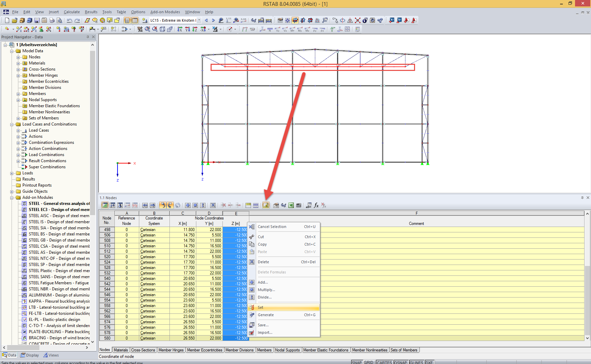Click the gears icon in the main toolbar

tap(380, 20)
